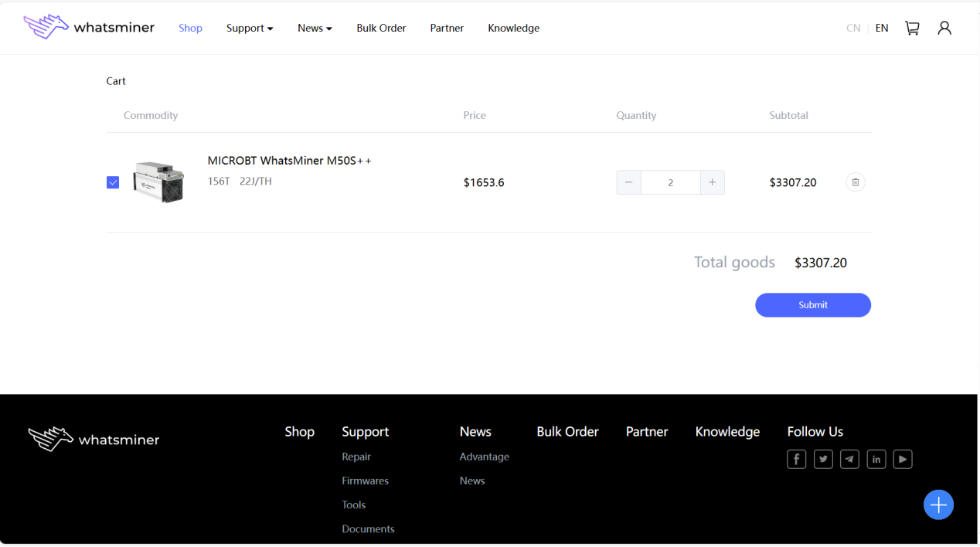Uncheck the M50S++ item checkbox
Viewport: 980px width, 547px height.
pyautogui.click(x=113, y=182)
